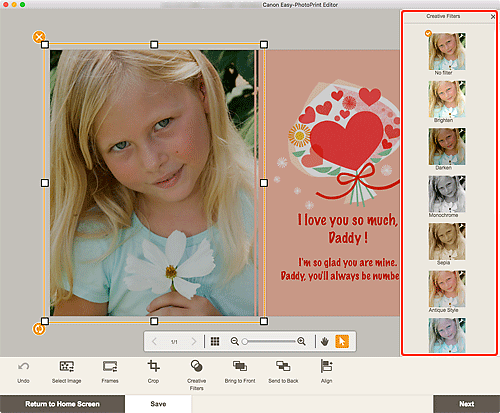Open the Select Image tool
The image size is (500, 413).
[67, 366]
